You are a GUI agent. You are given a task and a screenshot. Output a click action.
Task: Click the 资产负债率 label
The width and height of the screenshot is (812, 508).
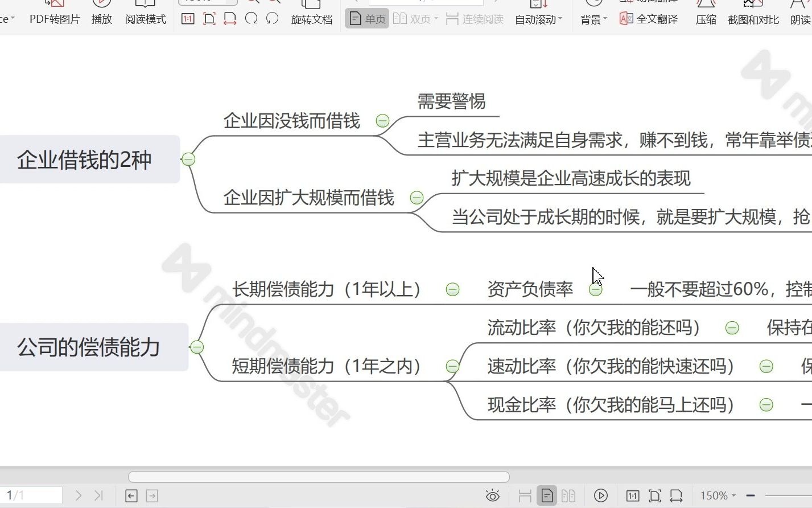[x=530, y=289]
